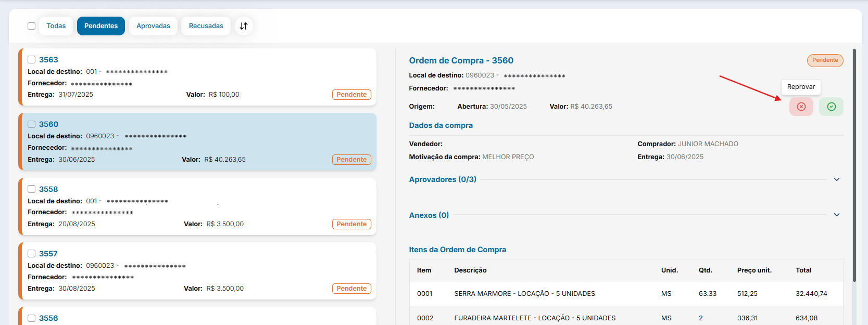Click the Aprovadores (0/3) section title
This screenshot has width=868, height=325.
click(443, 179)
